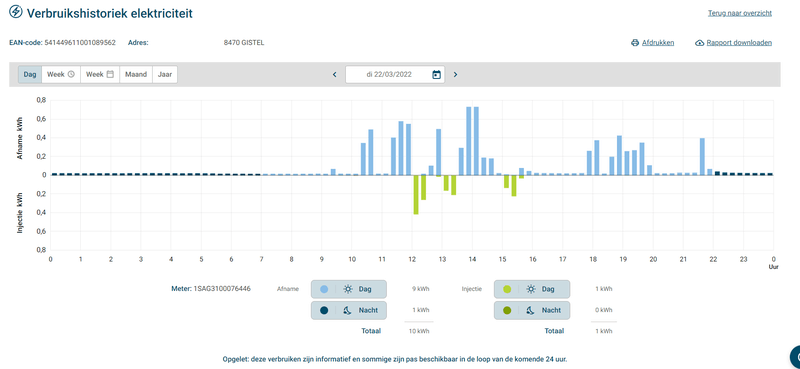The height and width of the screenshot is (369, 800).
Task: Go to the next day with the right arrow
Action: click(x=456, y=75)
